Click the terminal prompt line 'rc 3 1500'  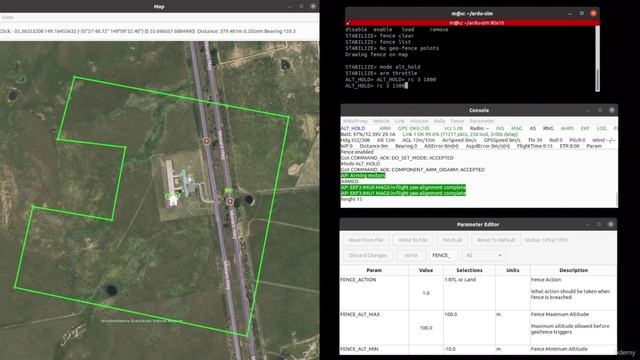(376, 86)
